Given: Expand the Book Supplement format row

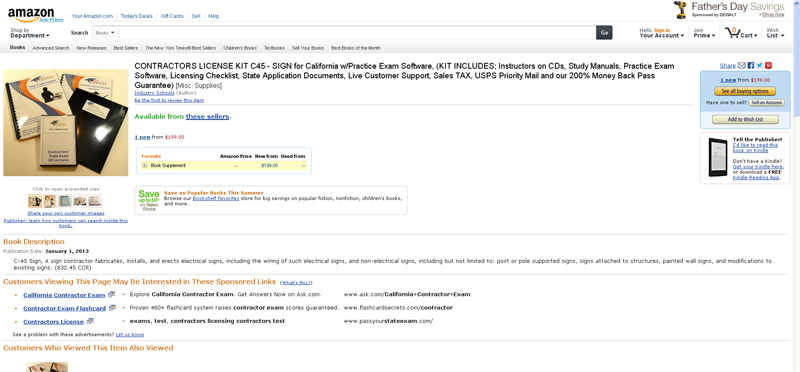Looking at the screenshot, I should pyautogui.click(x=145, y=165).
